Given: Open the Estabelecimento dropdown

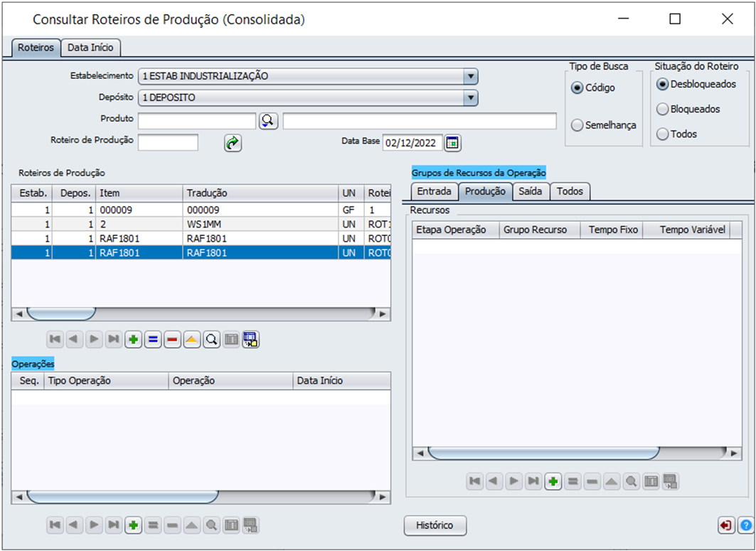Looking at the screenshot, I should (471, 76).
